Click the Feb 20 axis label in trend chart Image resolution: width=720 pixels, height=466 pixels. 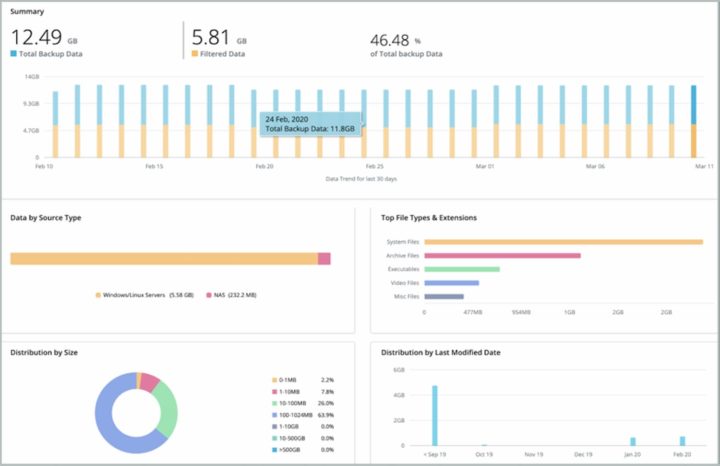[264, 166]
